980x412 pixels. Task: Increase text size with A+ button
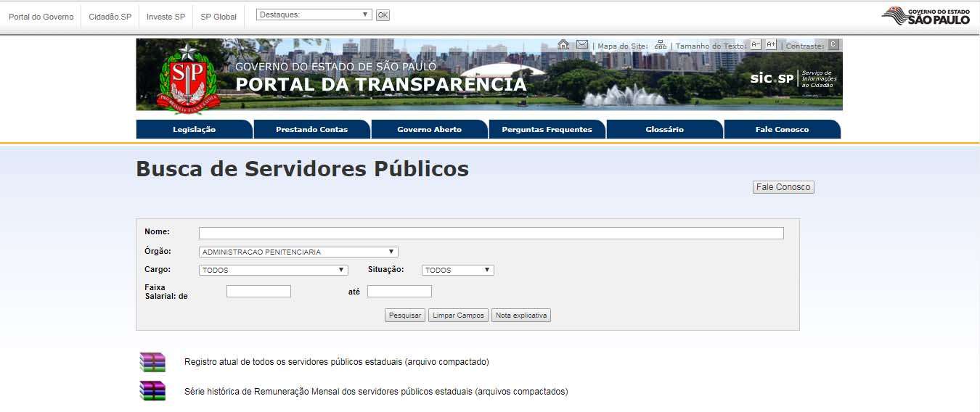point(771,45)
